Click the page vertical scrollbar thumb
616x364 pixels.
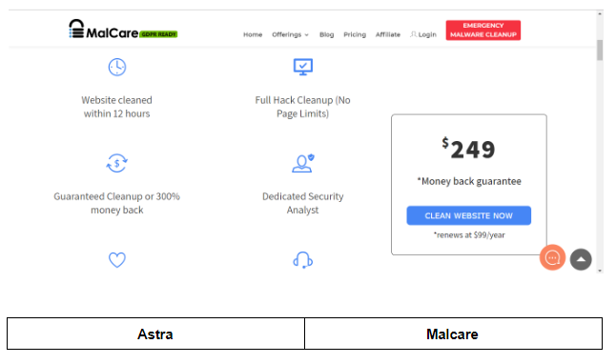[600, 50]
